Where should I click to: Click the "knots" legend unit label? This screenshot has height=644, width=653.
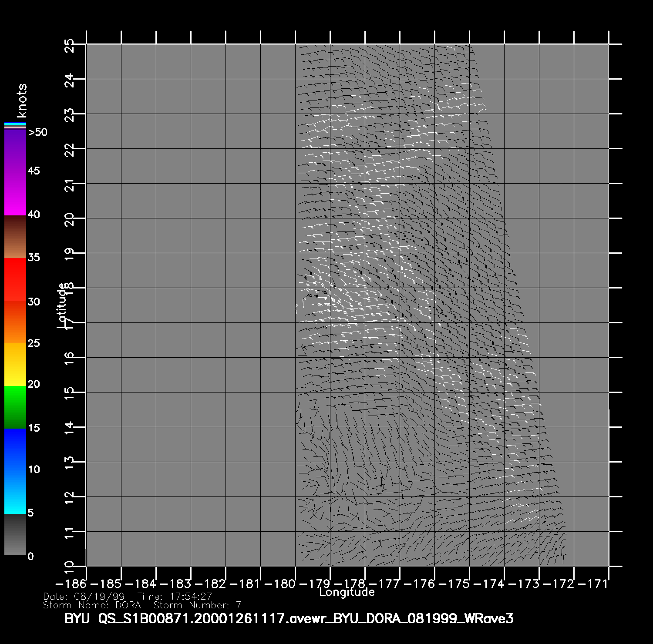(x=22, y=101)
